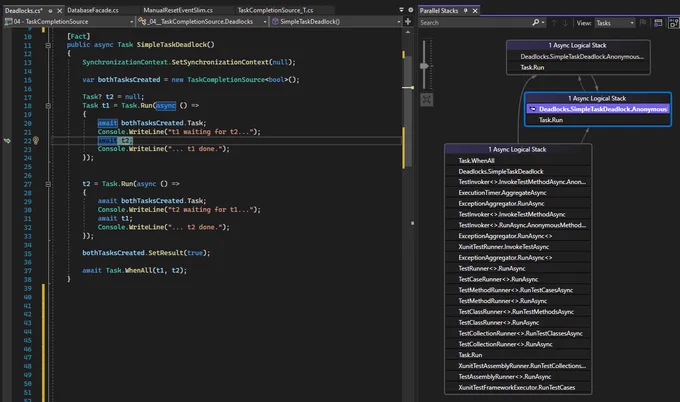Pin the Parallel Stacks window
The width and height of the screenshot is (680, 402).
click(466, 10)
